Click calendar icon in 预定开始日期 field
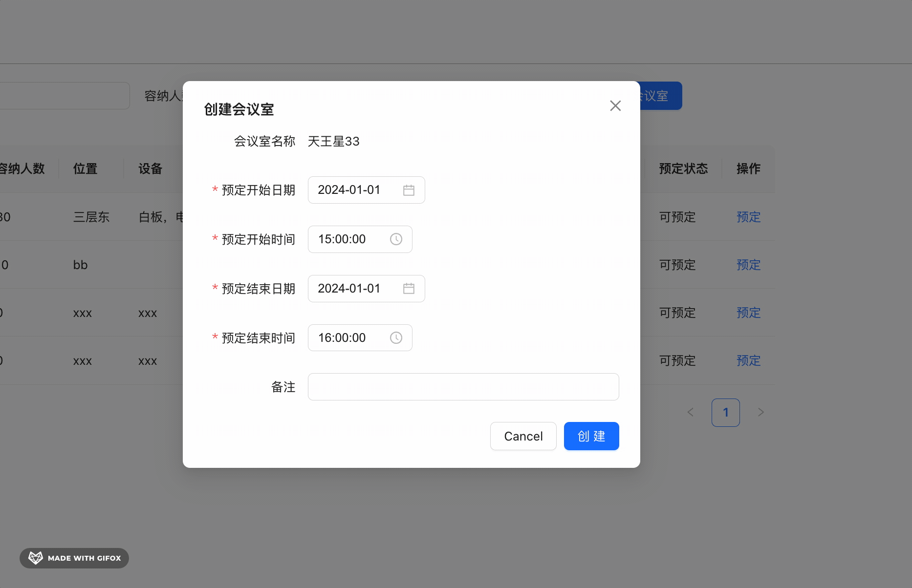The width and height of the screenshot is (912, 588). (409, 190)
